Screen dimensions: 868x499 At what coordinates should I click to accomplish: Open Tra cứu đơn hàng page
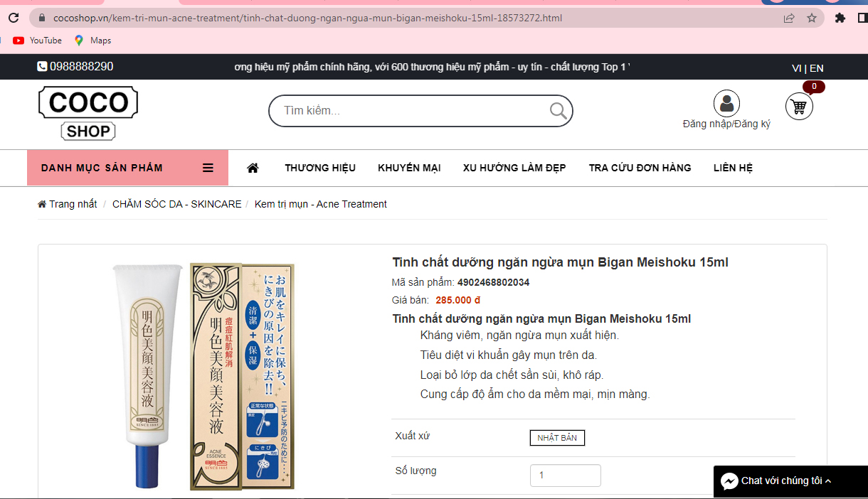tap(640, 168)
